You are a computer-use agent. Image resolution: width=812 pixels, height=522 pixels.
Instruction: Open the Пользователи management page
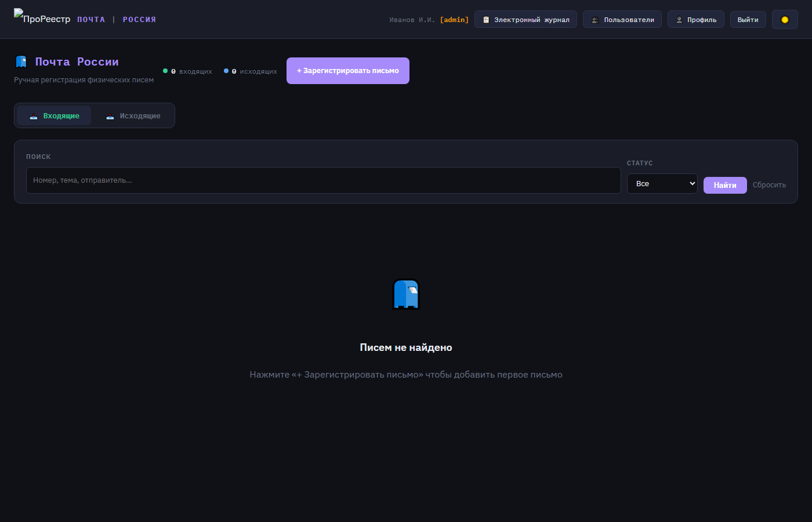pyautogui.click(x=622, y=20)
